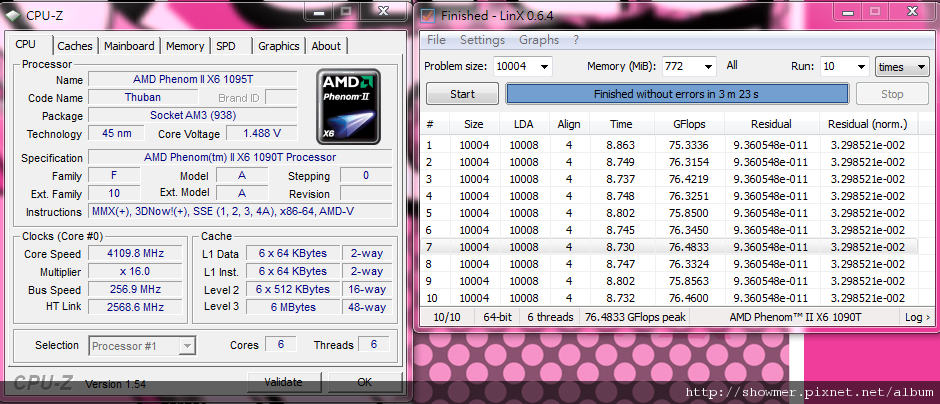
Task: Expand the Problem size dropdown
Action: point(544,67)
